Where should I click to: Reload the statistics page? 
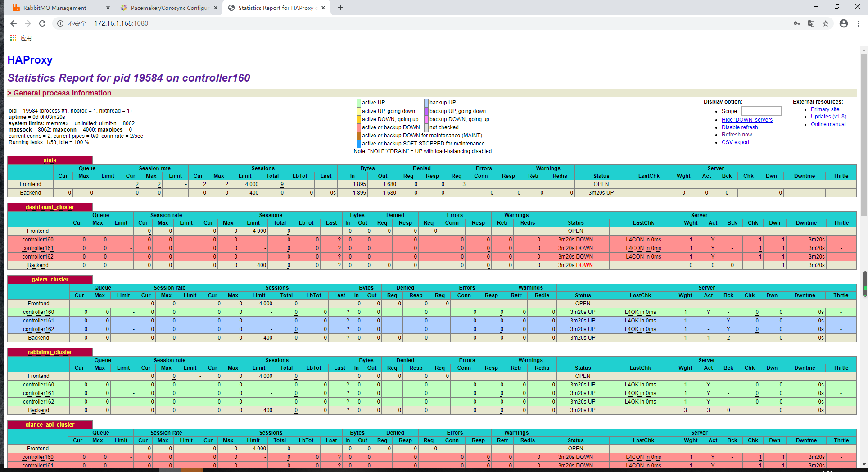[42, 23]
